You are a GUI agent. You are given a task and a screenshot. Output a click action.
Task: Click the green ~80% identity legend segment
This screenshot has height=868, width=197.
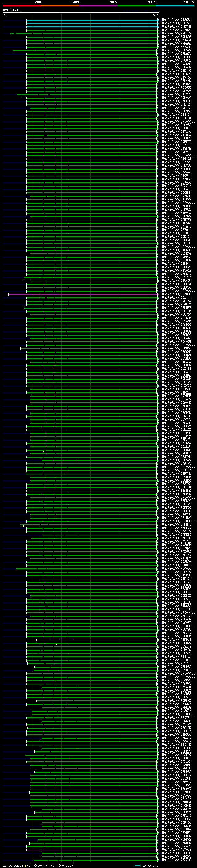point(137,6)
